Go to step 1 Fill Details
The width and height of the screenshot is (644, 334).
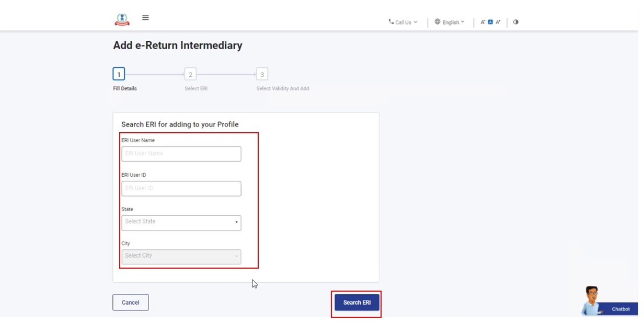pos(119,75)
